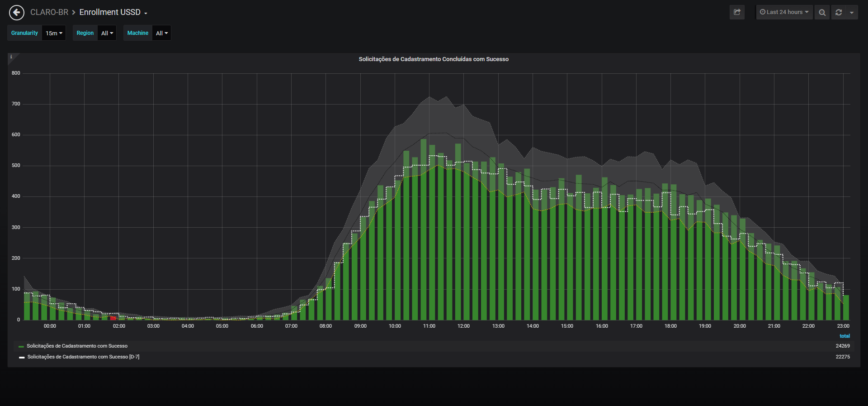Click the Granularity variable label
Image resolution: width=868 pixels, height=406 pixels.
point(24,33)
